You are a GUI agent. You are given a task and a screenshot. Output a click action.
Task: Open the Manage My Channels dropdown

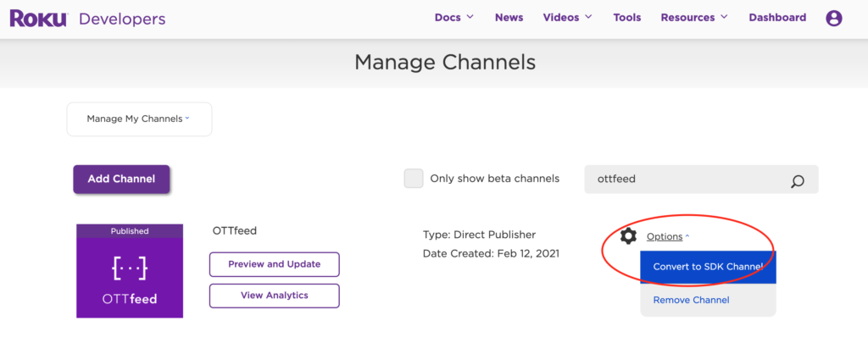click(x=139, y=119)
